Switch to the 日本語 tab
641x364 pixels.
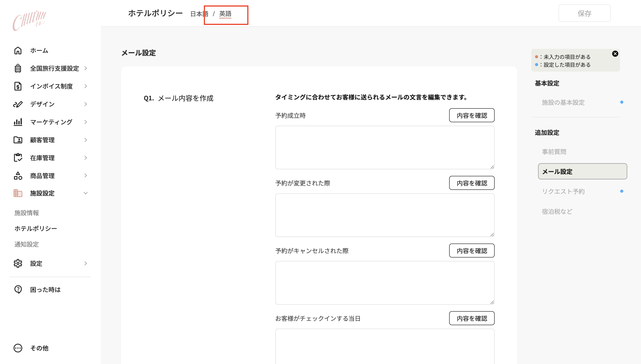pyautogui.click(x=199, y=14)
